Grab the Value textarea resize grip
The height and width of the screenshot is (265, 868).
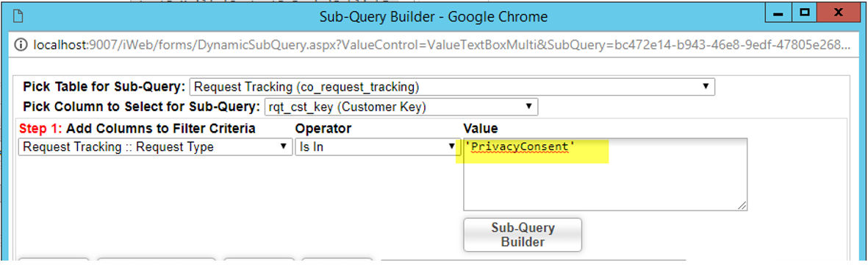742,205
